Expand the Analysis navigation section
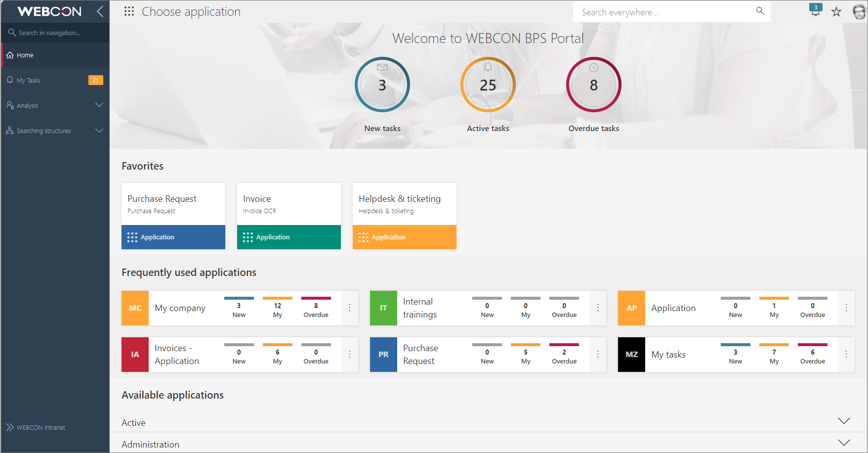The height and width of the screenshot is (453, 868). click(x=99, y=105)
